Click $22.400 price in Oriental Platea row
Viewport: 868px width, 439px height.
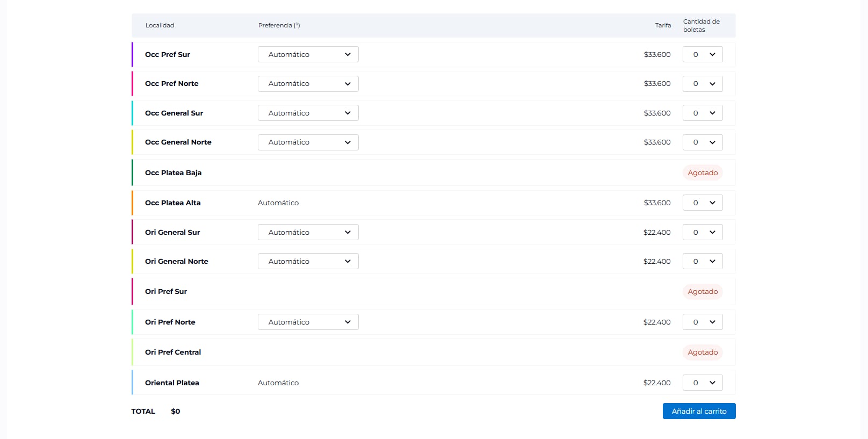point(657,383)
